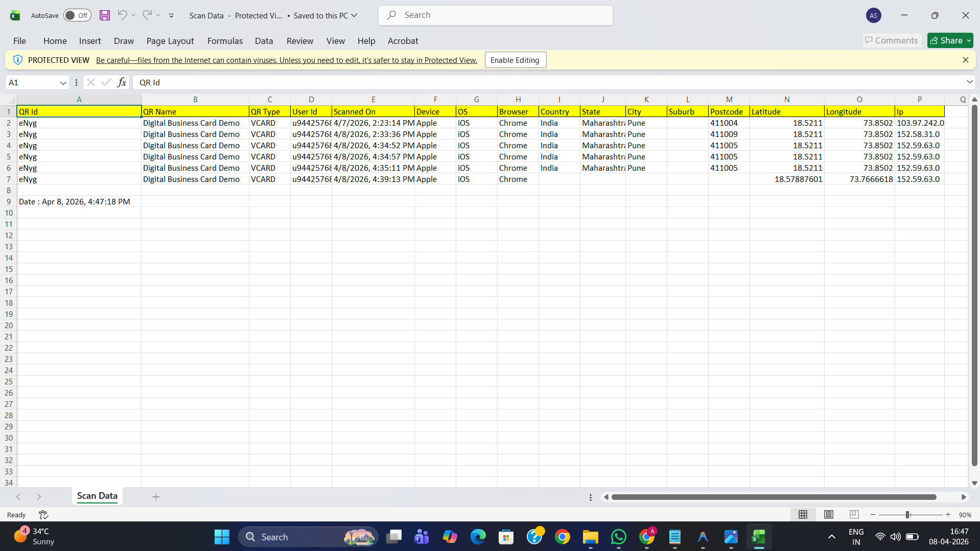Open the Comments pane icon
The height and width of the screenshot is (551, 980).
click(x=891, y=40)
